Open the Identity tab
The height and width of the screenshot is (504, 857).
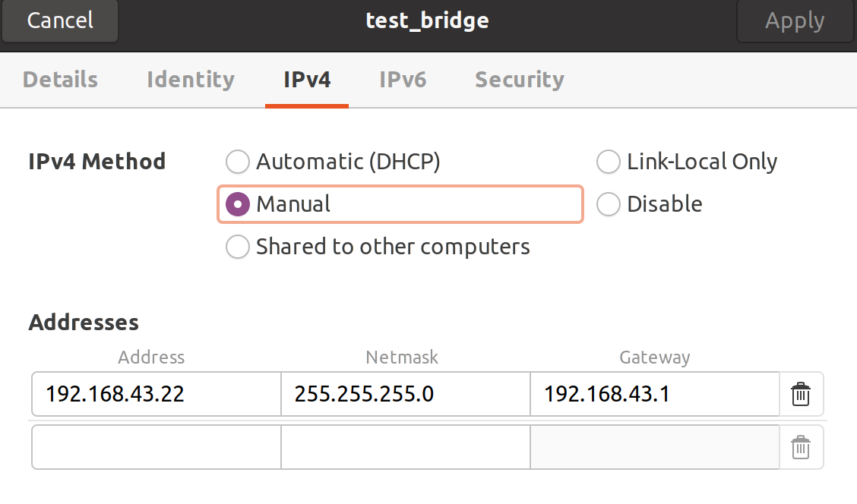(x=190, y=80)
